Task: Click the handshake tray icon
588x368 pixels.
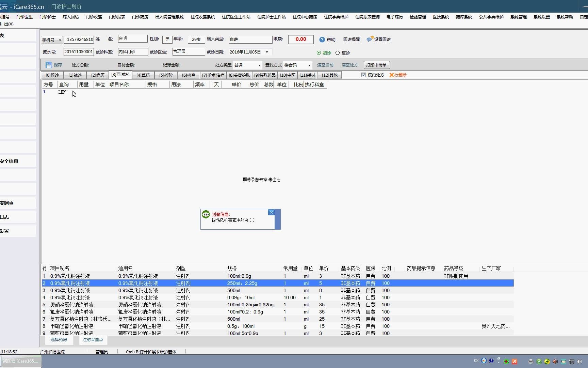Action: (x=563, y=362)
